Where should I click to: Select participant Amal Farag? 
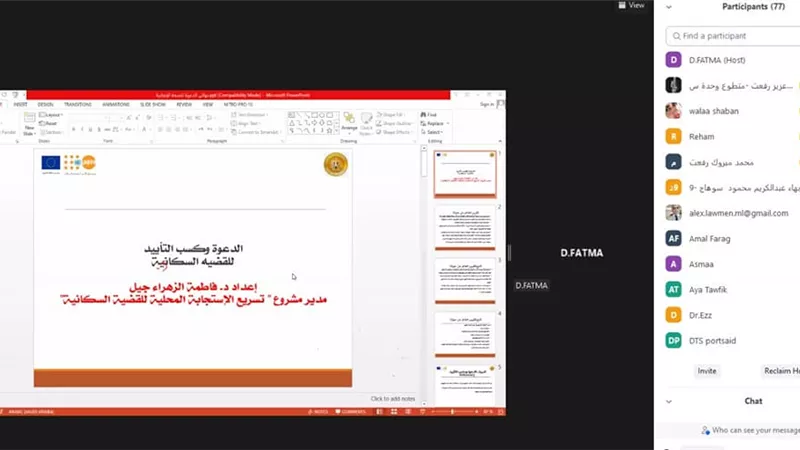point(733,239)
